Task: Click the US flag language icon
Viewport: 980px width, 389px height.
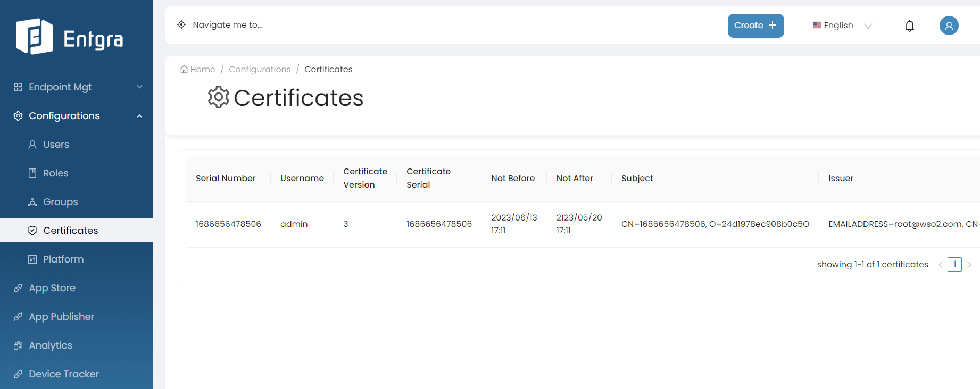Action: [817, 25]
